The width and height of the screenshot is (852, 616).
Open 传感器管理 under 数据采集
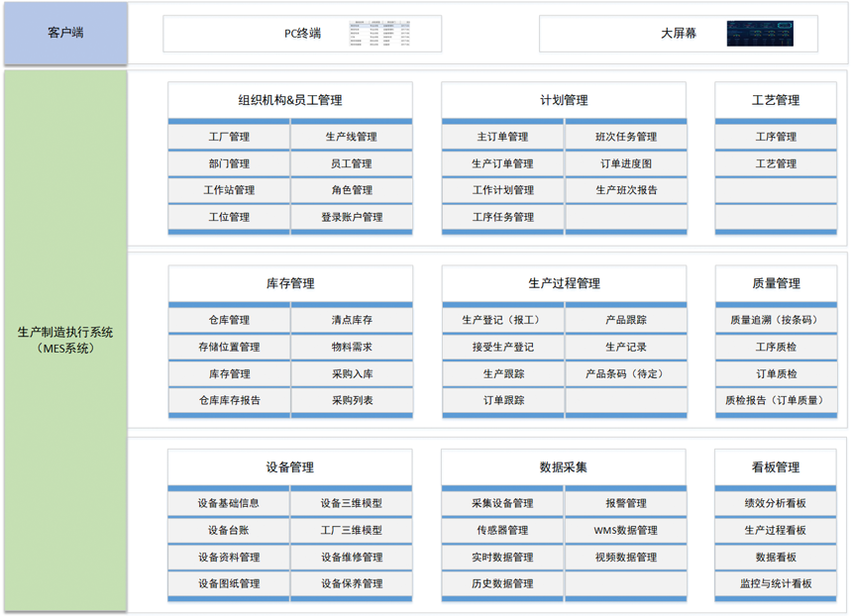(500, 531)
